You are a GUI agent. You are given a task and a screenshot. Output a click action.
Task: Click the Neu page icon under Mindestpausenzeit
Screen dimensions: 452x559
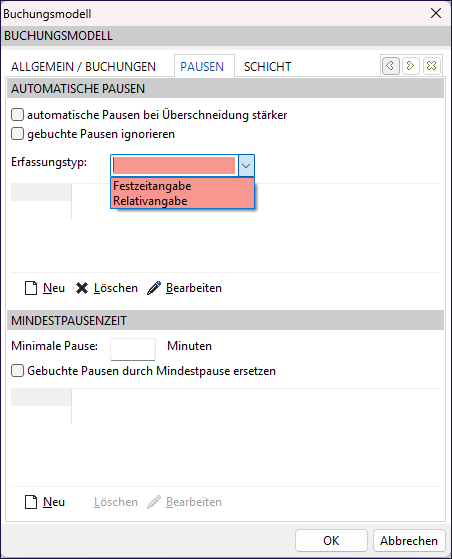point(31,502)
